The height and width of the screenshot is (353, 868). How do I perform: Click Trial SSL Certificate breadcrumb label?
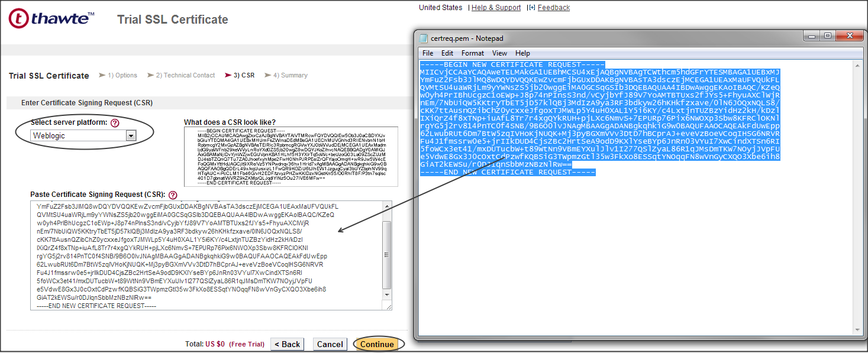click(49, 76)
